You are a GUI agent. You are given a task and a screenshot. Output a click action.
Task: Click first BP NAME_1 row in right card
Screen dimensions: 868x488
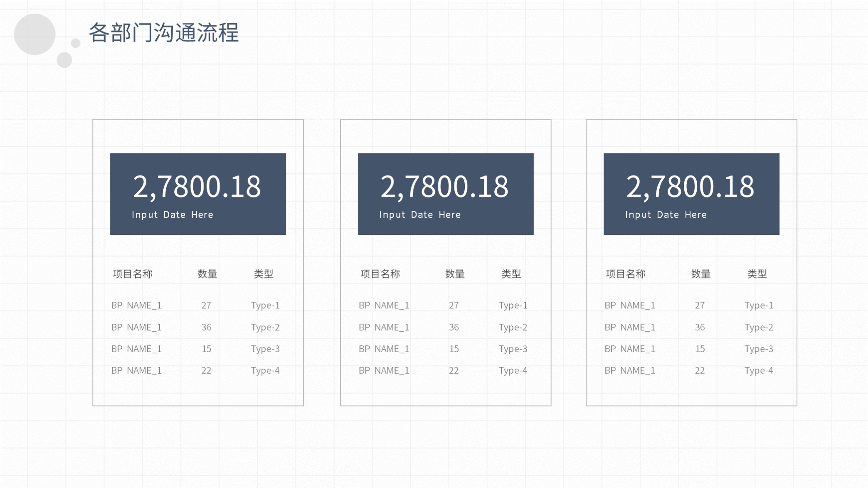click(x=630, y=306)
